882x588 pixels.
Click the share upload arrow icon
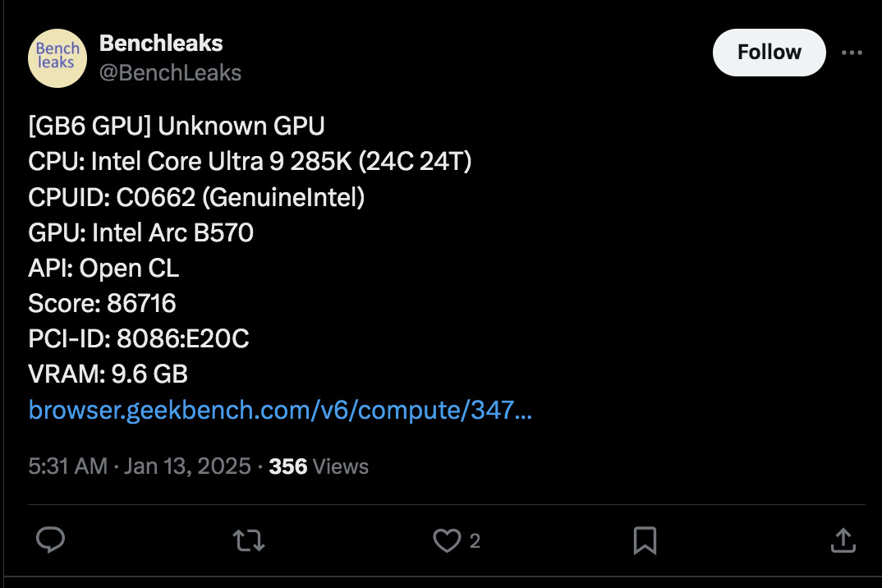coord(843,540)
